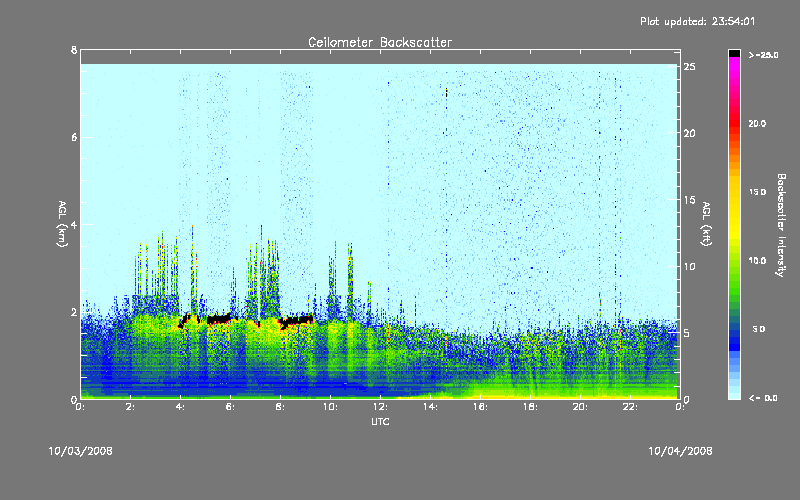The height and width of the screenshot is (500, 800).
Task: Click the UTC x-axis title
Action: (380, 421)
